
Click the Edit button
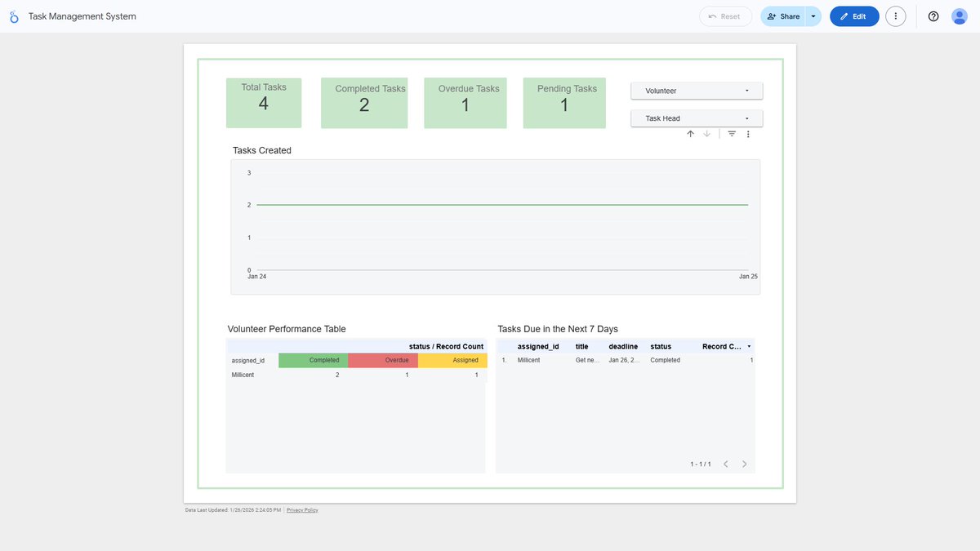(x=854, y=16)
